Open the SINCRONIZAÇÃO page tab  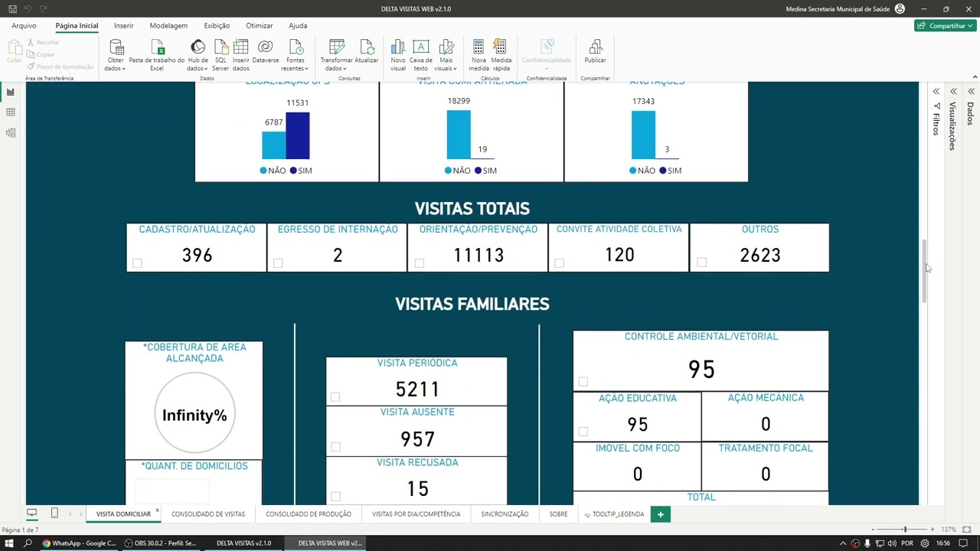coord(505,514)
